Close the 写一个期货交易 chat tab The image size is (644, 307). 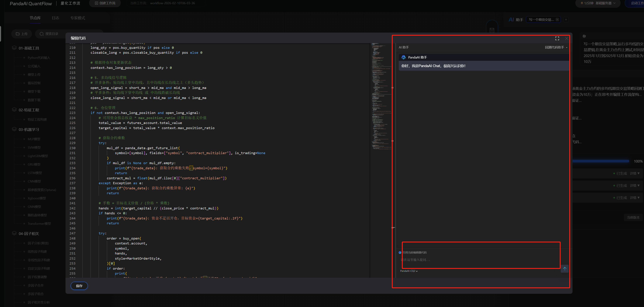[x=557, y=20]
